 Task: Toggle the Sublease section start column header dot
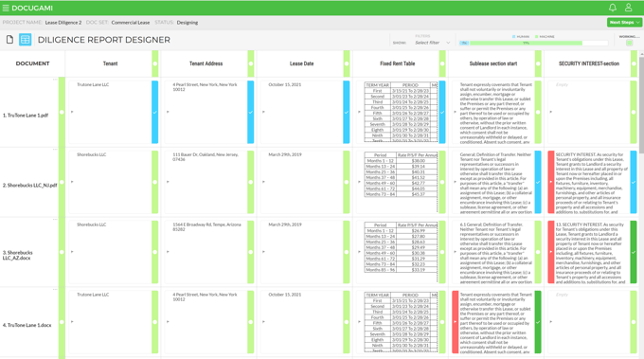538,63
